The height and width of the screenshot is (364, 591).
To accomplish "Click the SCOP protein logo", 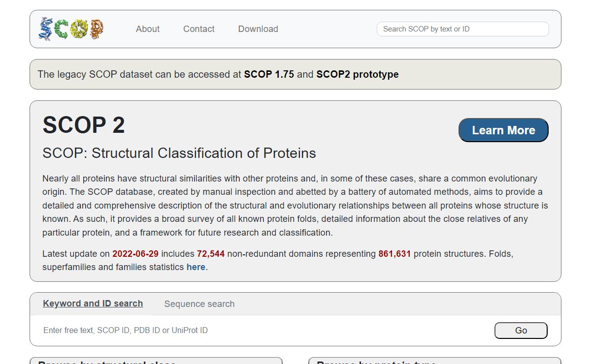I will [71, 29].
